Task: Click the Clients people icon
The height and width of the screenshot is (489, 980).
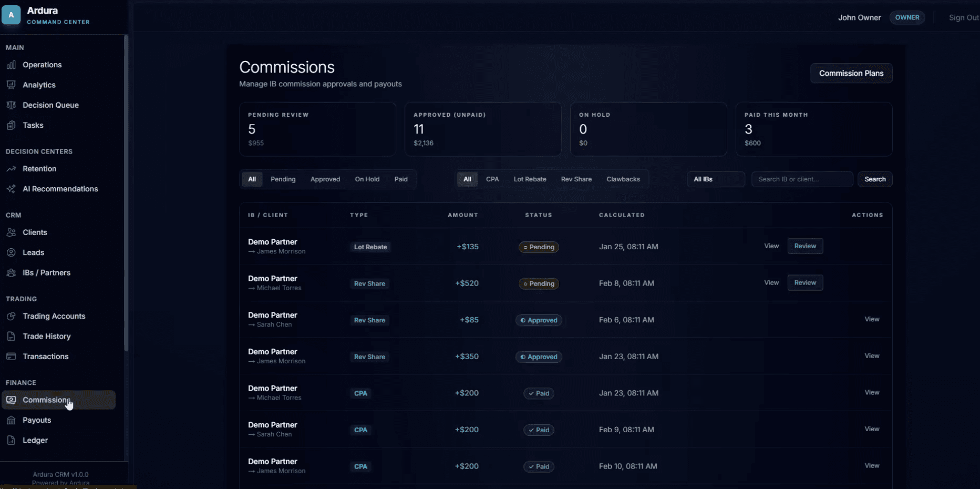Action: point(11,232)
